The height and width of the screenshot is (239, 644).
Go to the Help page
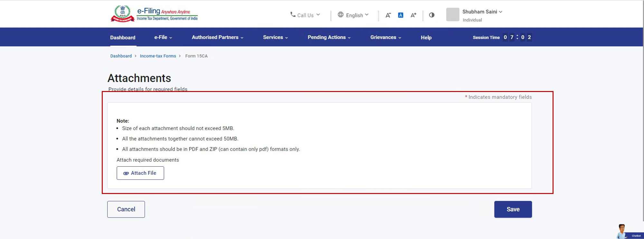pyautogui.click(x=426, y=38)
